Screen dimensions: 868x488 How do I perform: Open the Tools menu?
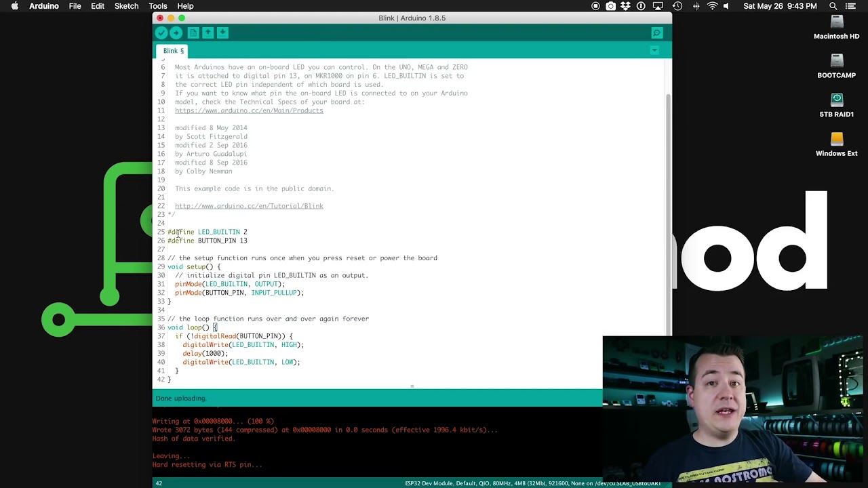click(158, 6)
